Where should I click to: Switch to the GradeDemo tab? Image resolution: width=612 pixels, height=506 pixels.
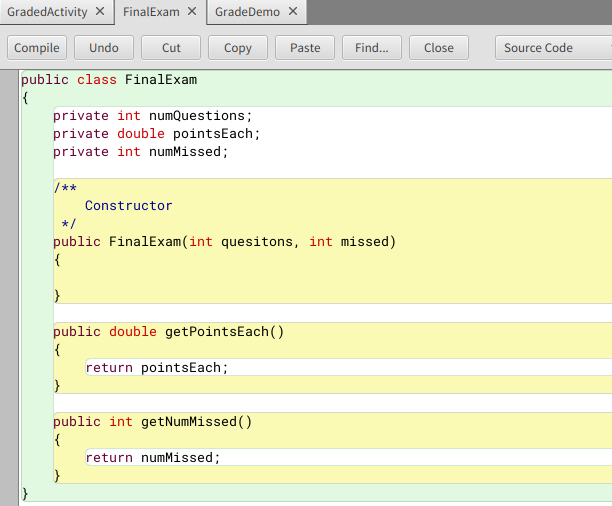pos(247,12)
